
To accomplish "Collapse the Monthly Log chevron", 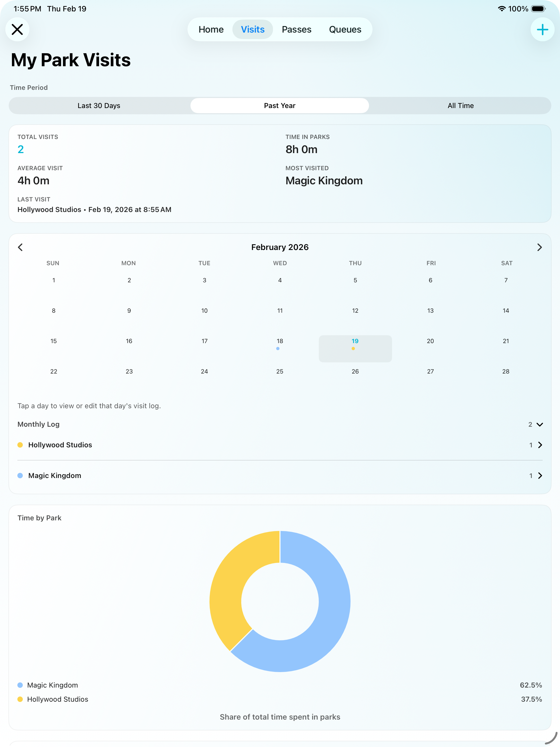I will point(539,425).
